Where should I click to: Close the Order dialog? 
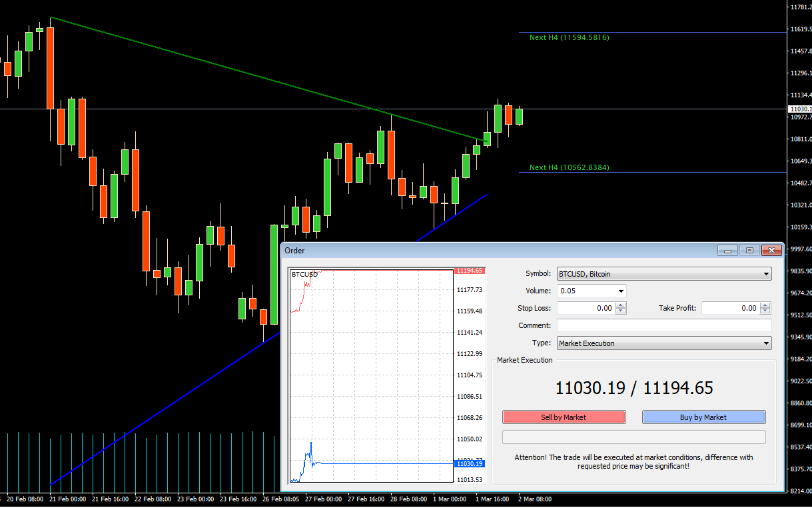(x=771, y=249)
